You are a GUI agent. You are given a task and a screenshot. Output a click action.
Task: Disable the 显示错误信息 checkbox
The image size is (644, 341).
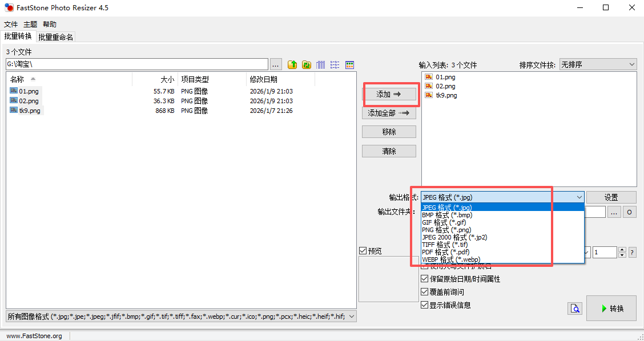coord(425,305)
